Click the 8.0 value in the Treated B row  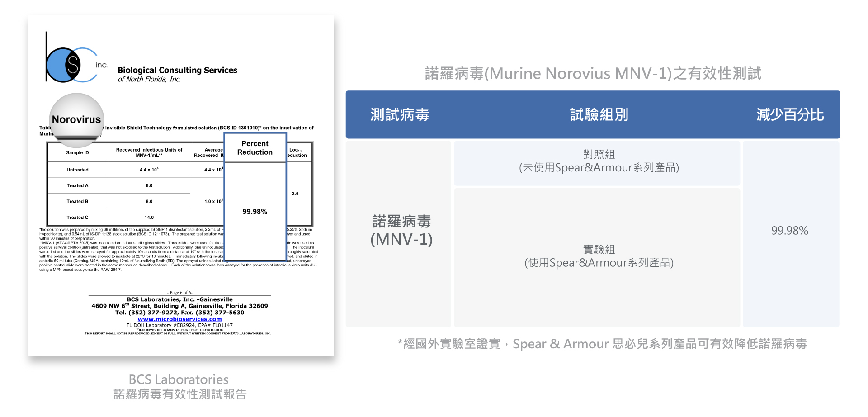point(149,201)
